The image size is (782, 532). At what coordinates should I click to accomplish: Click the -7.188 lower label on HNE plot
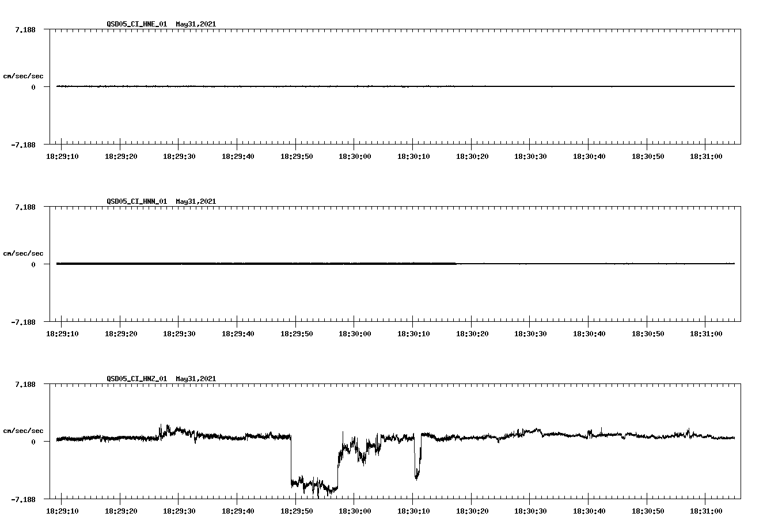click(23, 145)
